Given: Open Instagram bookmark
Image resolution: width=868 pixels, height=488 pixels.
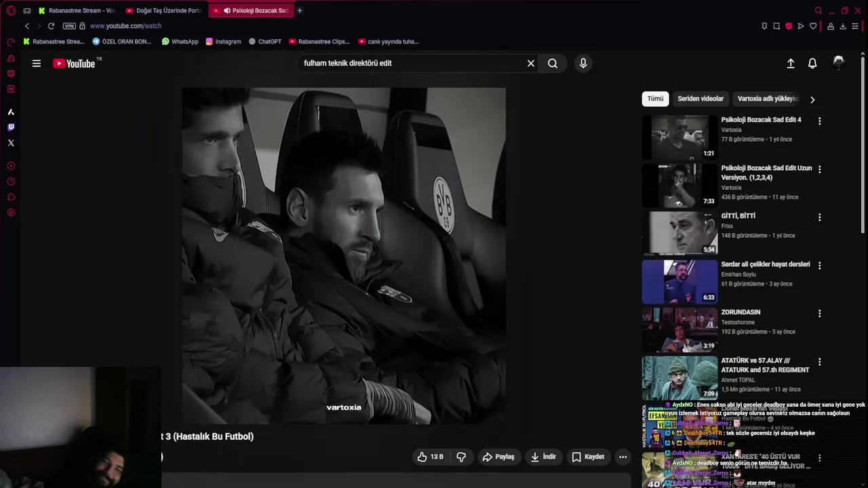Looking at the screenshot, I should tap(223, 41).
